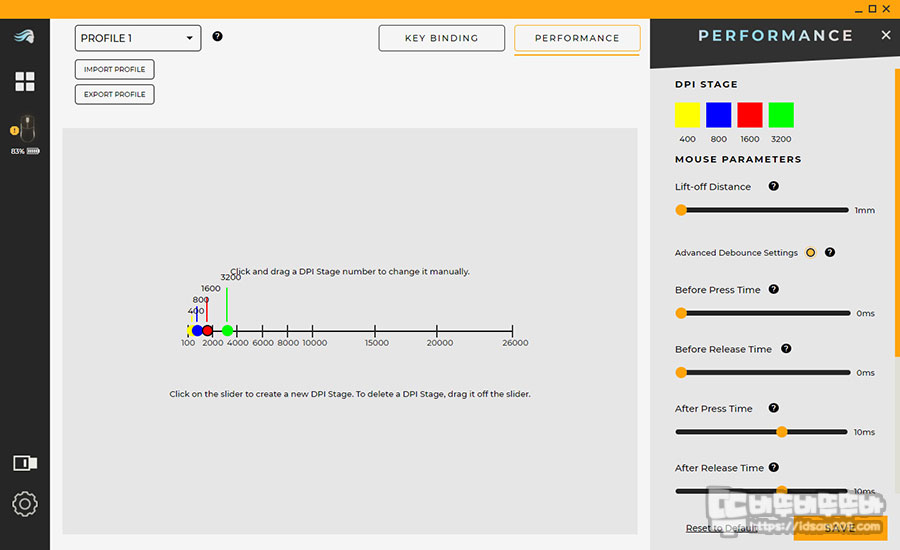The height and width of the screenshot is (550, 900).
Task: Click the performance panel orange scrollbar
Action: point(897,212)
